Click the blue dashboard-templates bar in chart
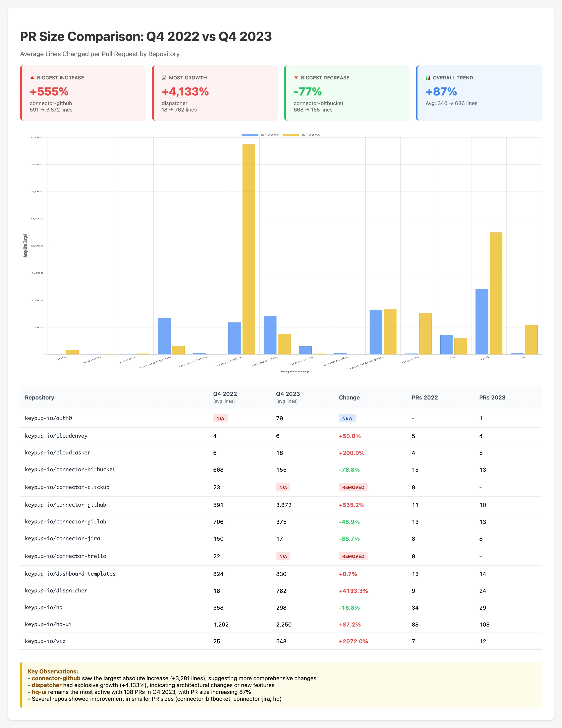Image resolution: width=562 pixels, height=728 pixels. pos(376,332)
